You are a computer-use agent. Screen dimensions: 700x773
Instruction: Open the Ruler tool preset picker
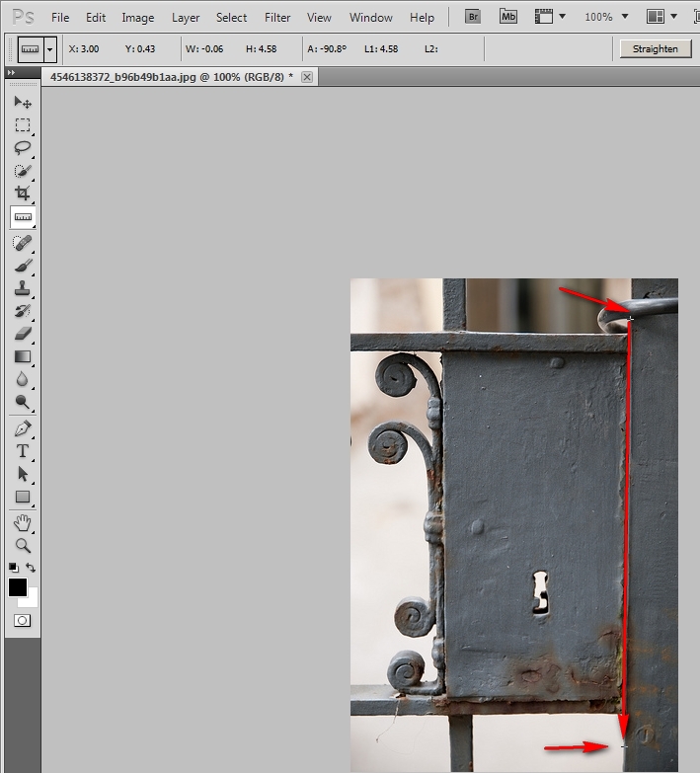click(49, 49)
